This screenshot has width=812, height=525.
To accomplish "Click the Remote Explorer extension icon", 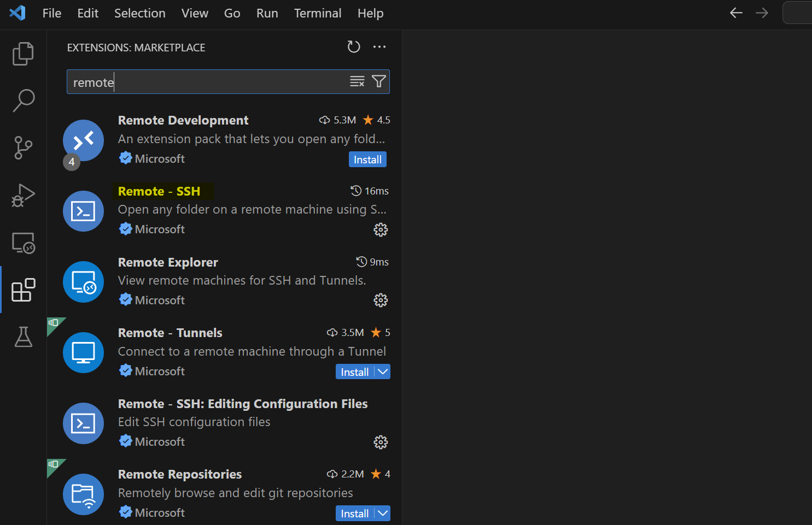I will pyautogui.click(x=83, y=282).
